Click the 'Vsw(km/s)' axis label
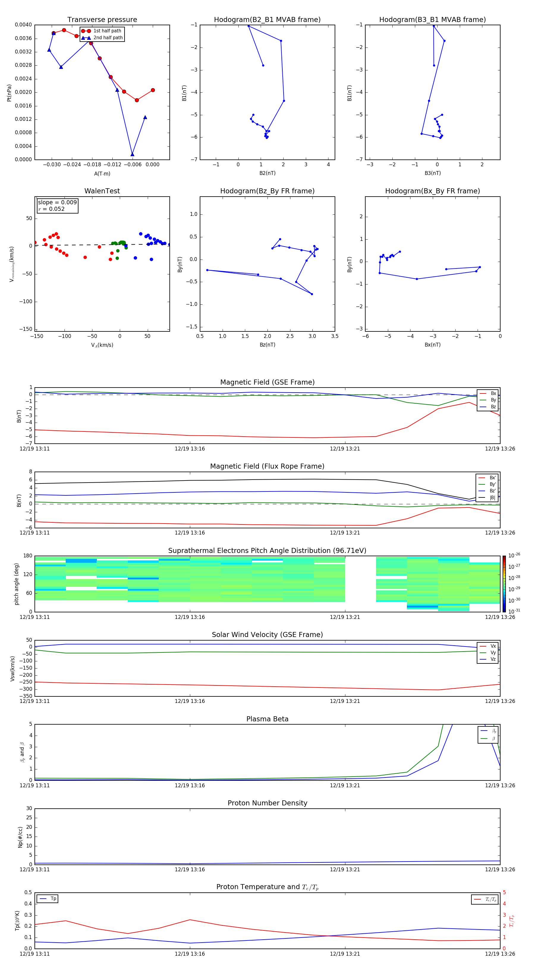The height and width of the screenshot is (980, 535). click(12, 668)
